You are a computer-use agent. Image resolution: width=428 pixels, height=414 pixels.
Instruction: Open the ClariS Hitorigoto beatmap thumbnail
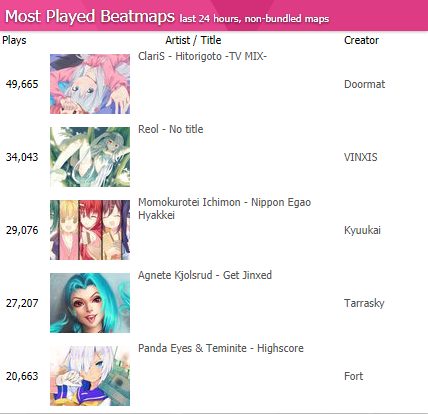tap(90, 84)
